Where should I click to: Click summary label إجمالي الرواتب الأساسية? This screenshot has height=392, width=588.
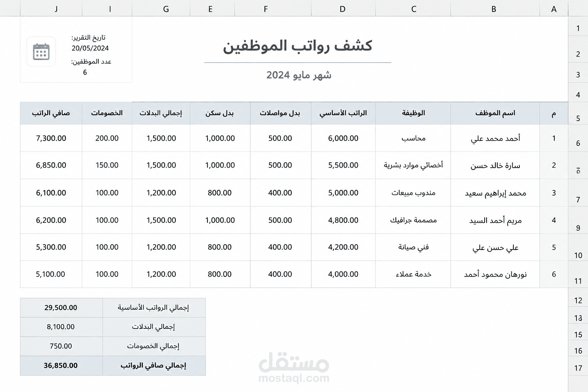(153, 307)
